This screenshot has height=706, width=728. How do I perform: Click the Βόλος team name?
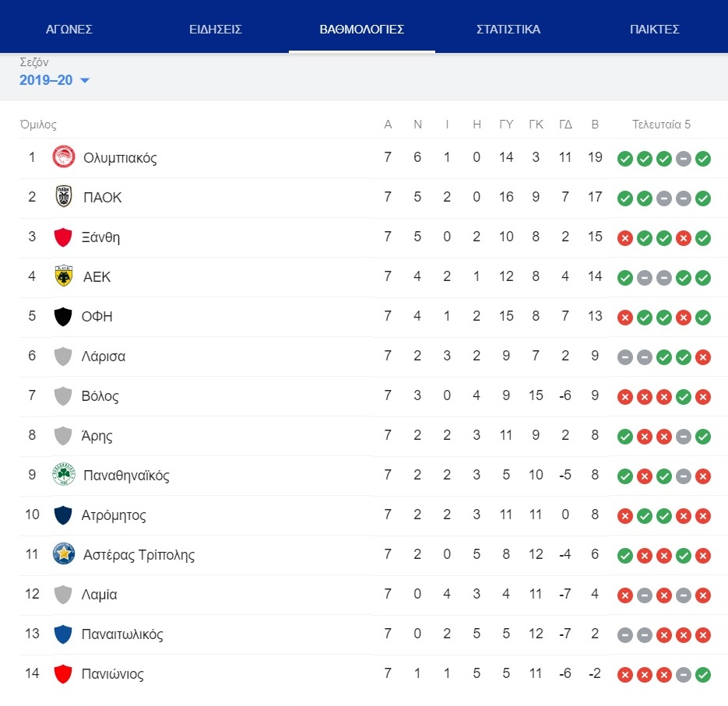pyautogui.click(x=100, y=396)
